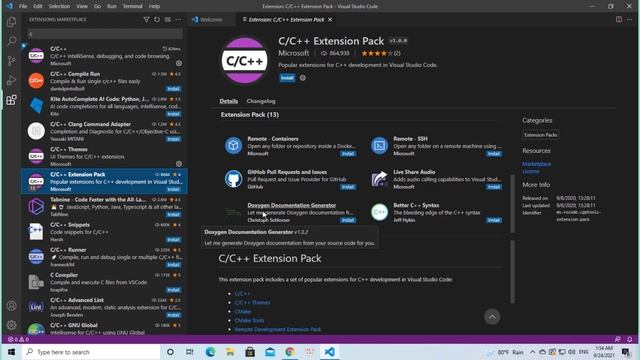Open the Manage gear in activity bar
The height and width of the screenshot is (360, 640).
pos(11,325)
